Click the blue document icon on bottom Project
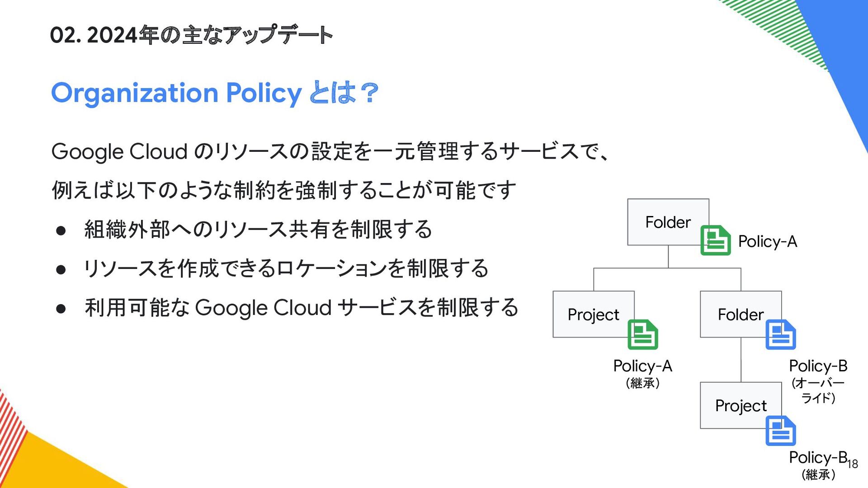The width and height of the screenshot is (868, 488). (x=781, y=431)
